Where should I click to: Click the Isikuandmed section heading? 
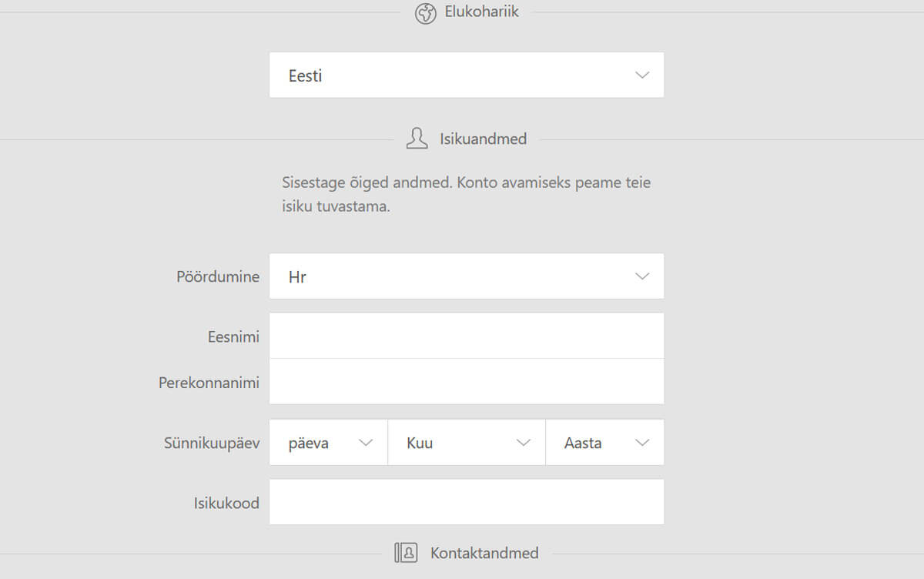[x=484, y=139]
